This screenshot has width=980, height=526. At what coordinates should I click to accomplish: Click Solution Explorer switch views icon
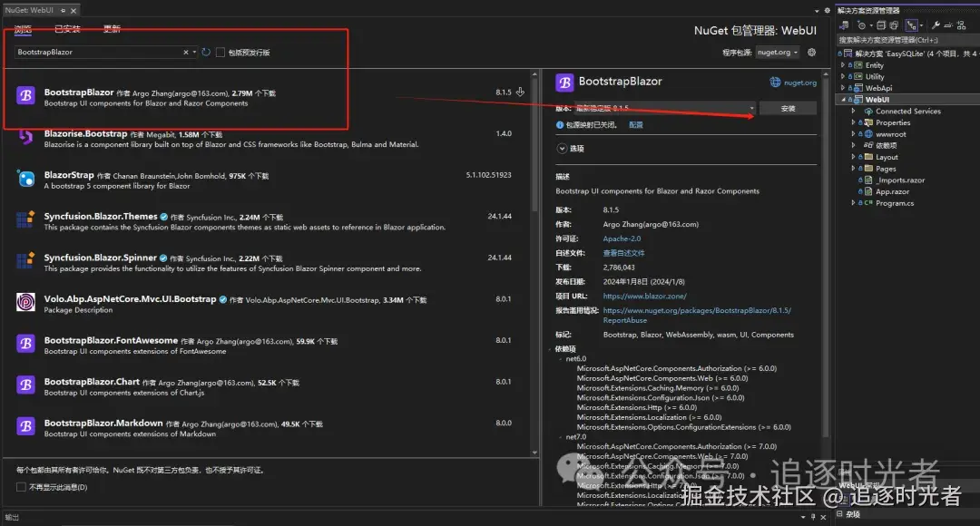click(844, 25)
